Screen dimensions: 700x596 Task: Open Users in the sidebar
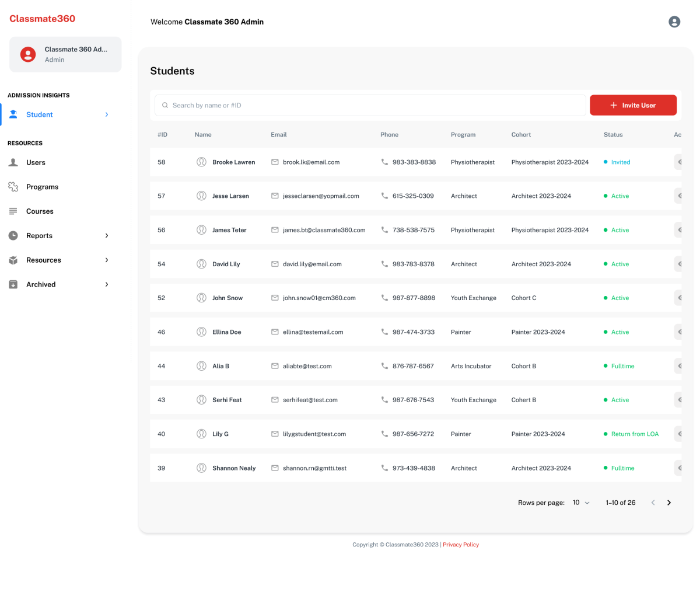pos(36,163)
